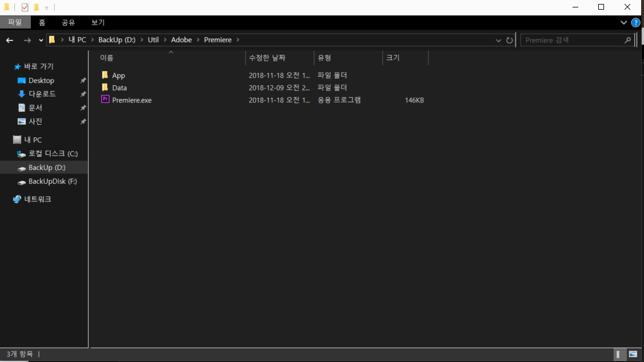Open 사진 in the sidebar
Image resolution: width=644 pixels, height=362 pixels.
pos(35,122)
